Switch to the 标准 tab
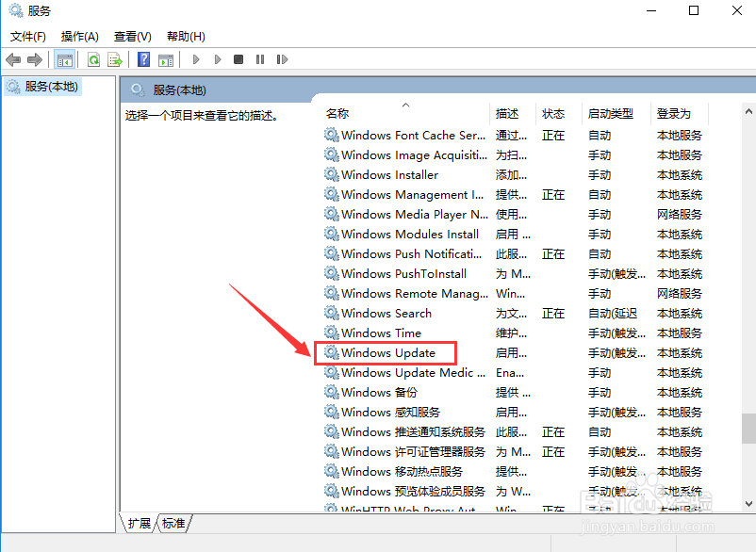 [173, 523]
